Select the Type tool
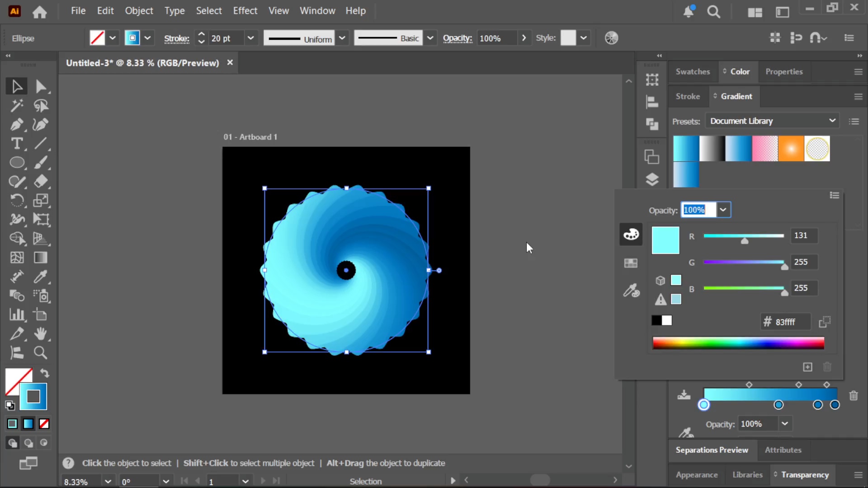This screenshot has width=868, height=488. coord(17,143)
